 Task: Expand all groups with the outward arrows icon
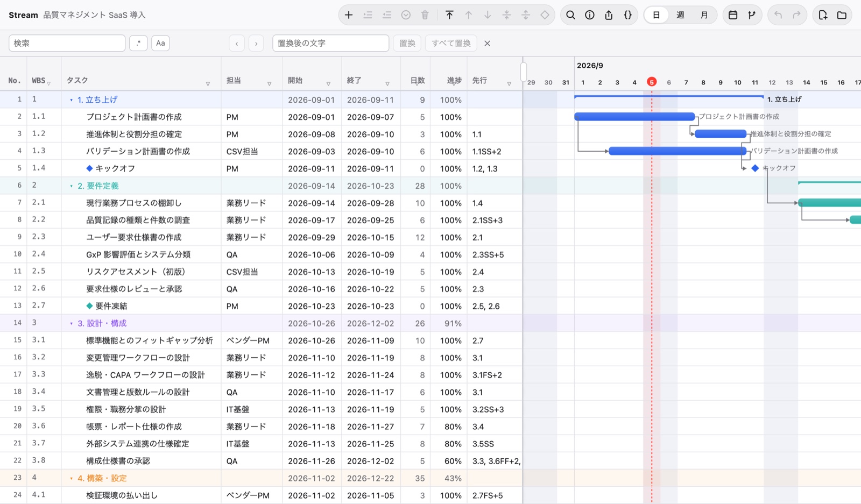point(526,15)
